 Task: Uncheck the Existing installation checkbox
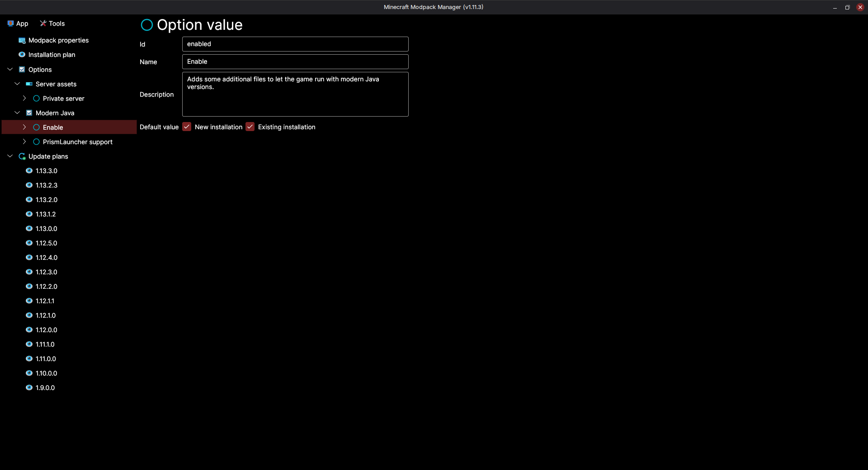click(x=250, y=127)
